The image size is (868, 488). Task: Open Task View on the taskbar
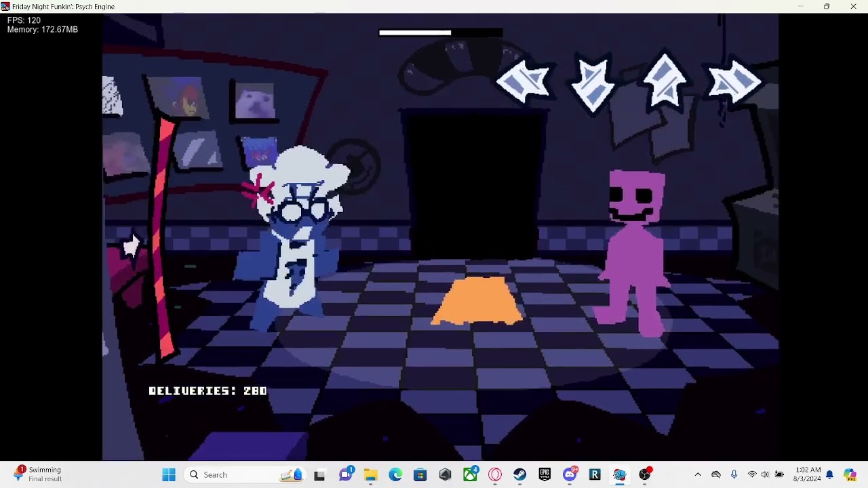click(x=319, y=474)
